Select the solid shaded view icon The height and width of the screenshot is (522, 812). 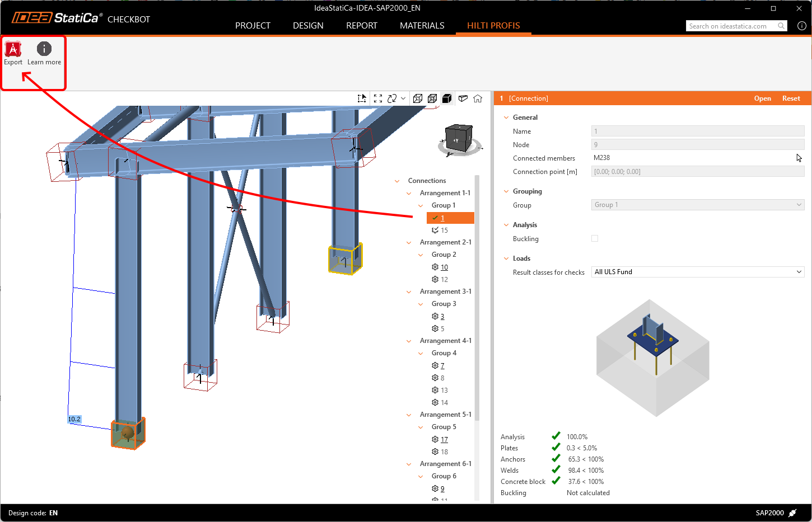click(x=447, y=98)
